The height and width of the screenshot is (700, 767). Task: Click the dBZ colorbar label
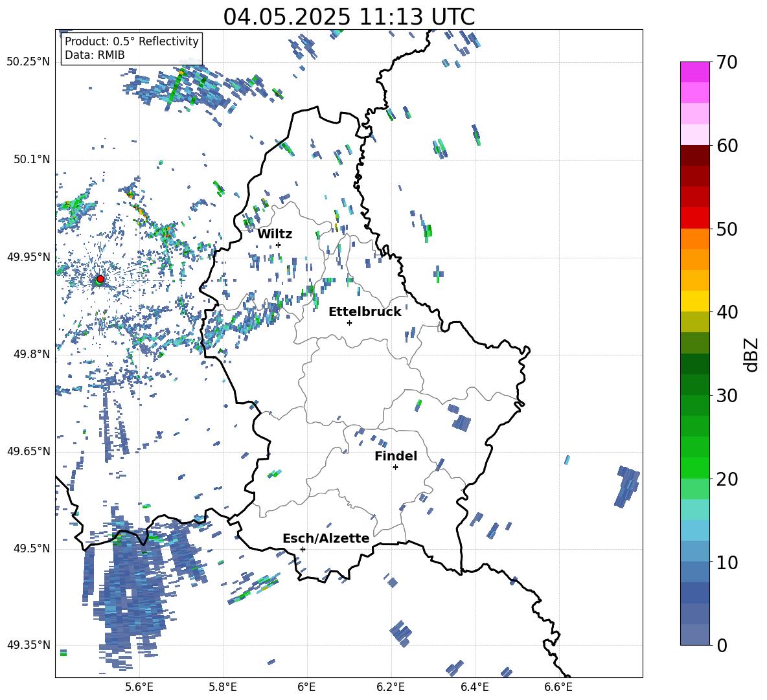click(x=751, y=354)
